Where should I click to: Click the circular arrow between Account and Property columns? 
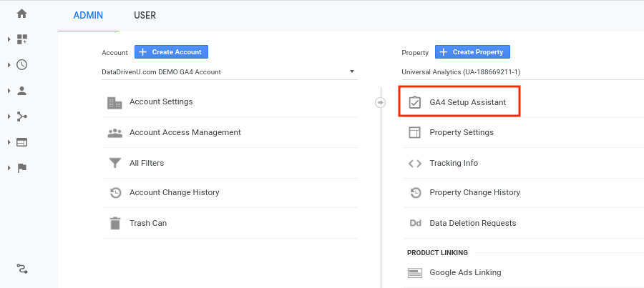(x=381, y=103)
